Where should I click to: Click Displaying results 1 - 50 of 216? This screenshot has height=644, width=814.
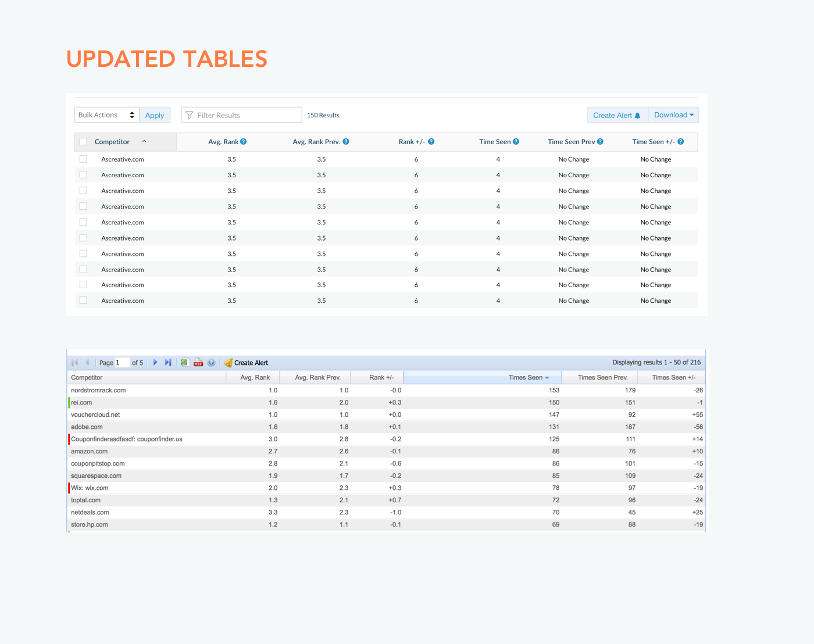(x=656, y=362)
